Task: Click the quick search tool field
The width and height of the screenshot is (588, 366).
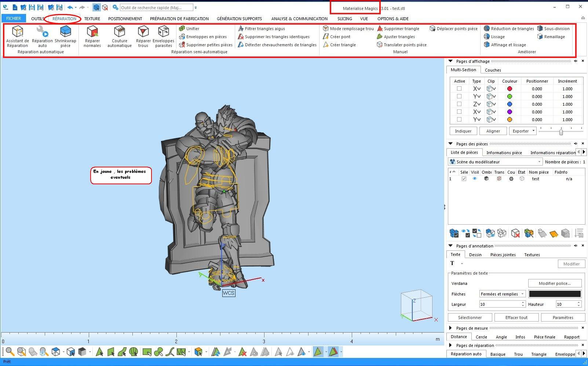Action: coord(156,8)
